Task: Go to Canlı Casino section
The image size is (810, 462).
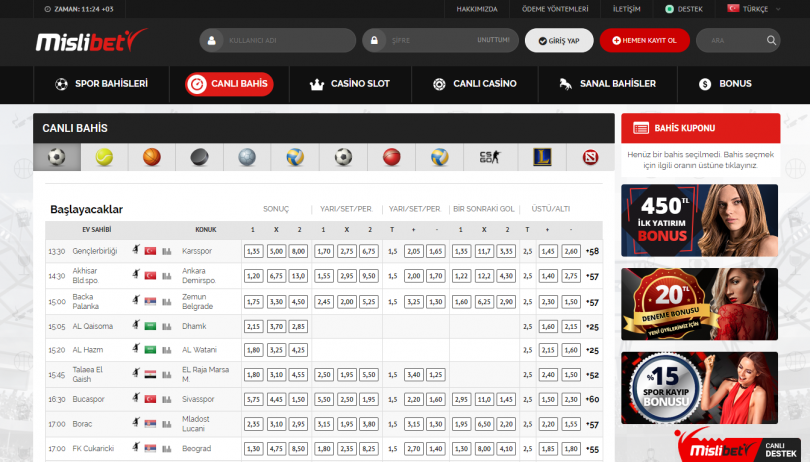Action: (475, 84)
